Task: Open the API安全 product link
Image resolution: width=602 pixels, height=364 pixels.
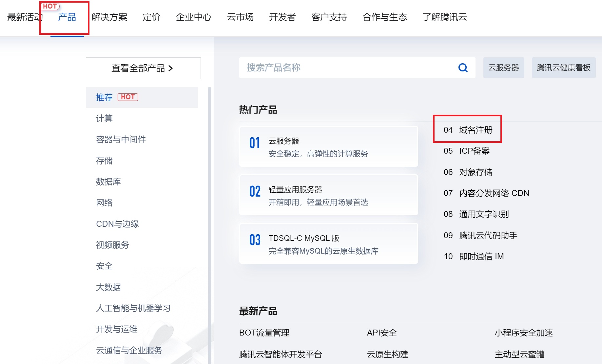Action: pos(382,333)
